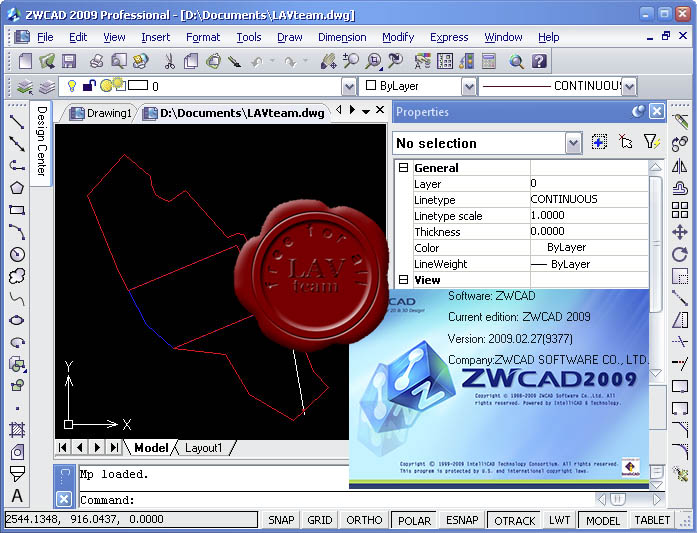Open the File menu
The image size is (697, 533).
click(x=45, y=37)
